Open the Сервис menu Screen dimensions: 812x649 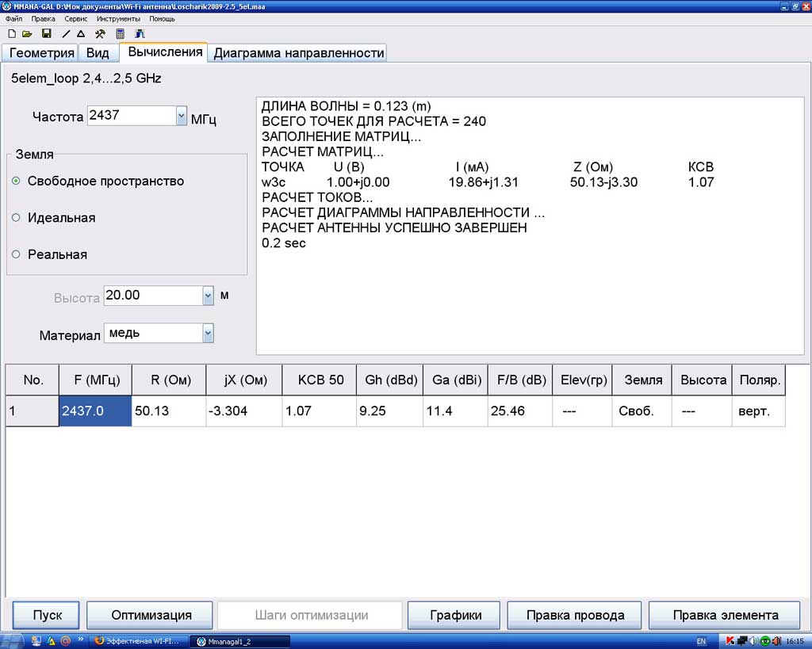[x=76, y=18]
